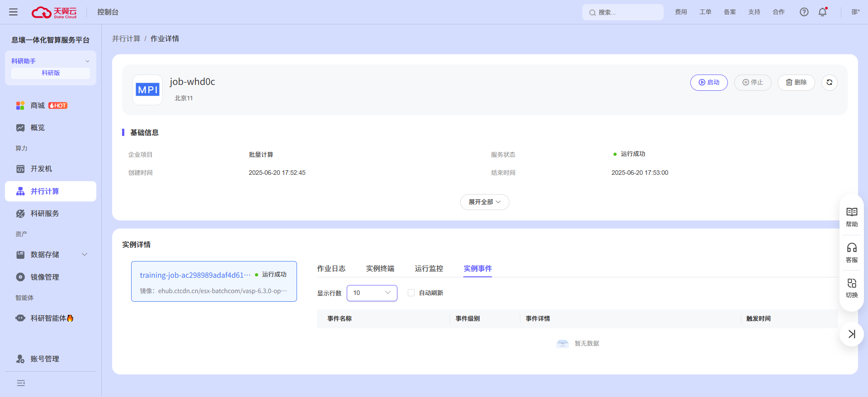Enable the 自动刷新 checkbox
The height and width of the screenshot is (397, 868).
[x=411, y=293]
